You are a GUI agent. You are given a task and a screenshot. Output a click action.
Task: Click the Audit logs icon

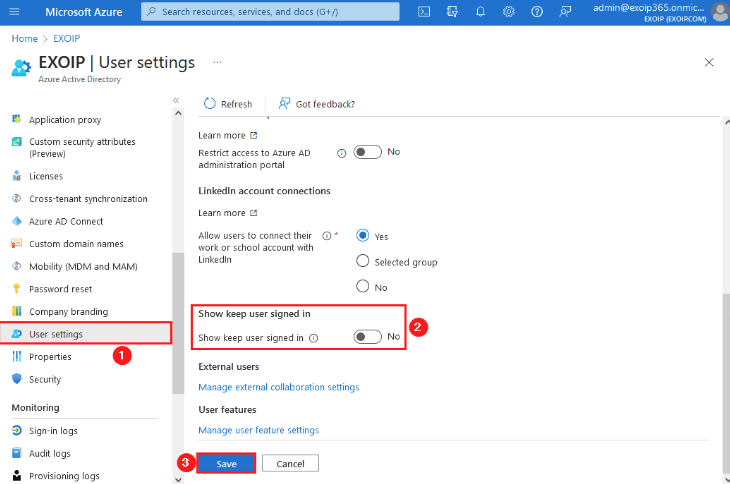(17, 453)
